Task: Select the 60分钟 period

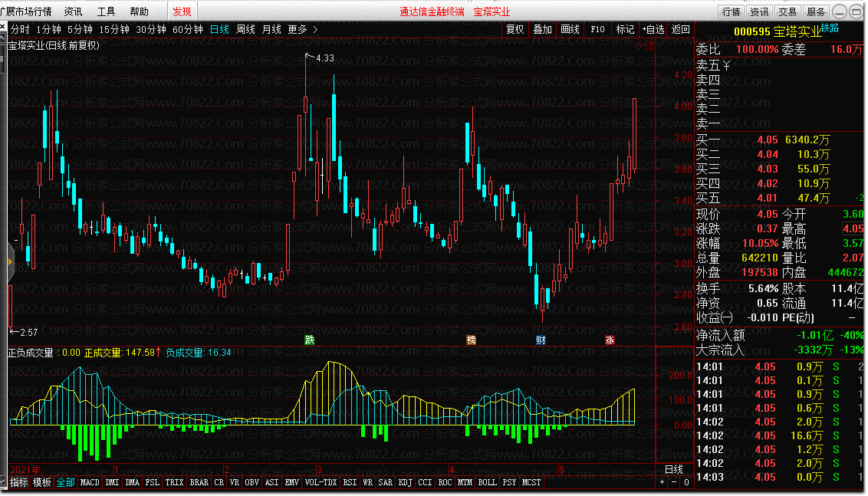Action: 188,29
